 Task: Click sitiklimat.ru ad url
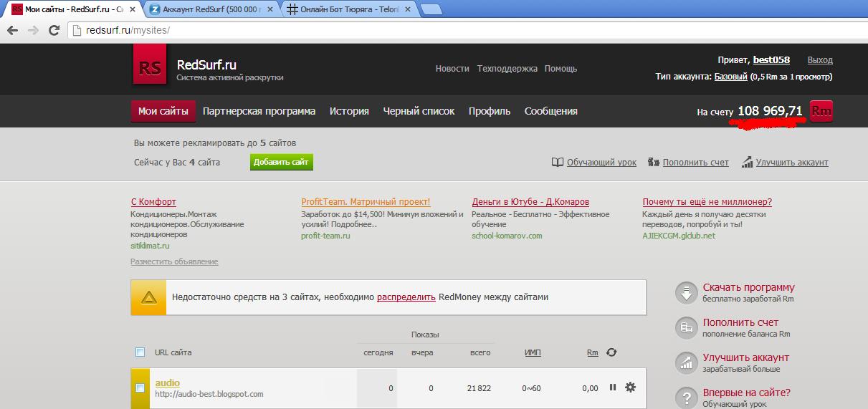pyautogui.click(x=150, y=246)
